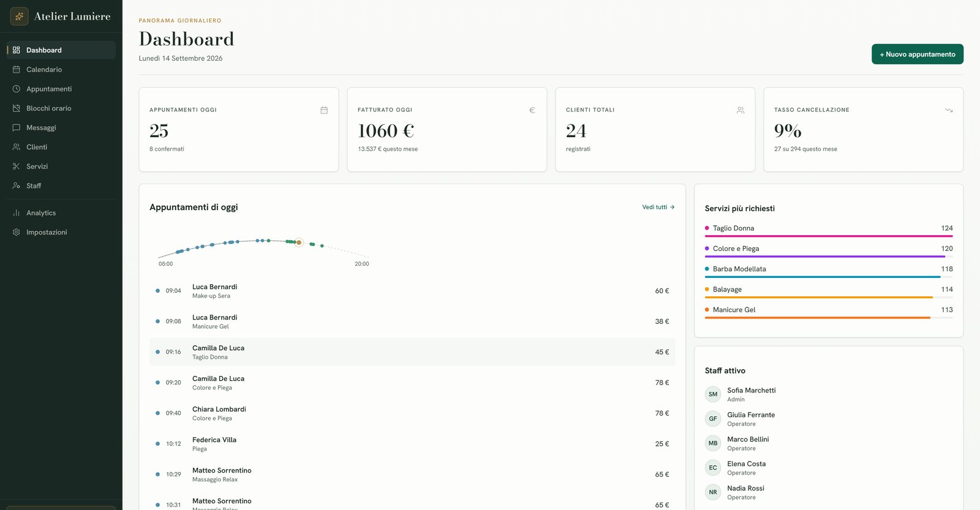Click the Appuntamenti clock icon
The height and width of the screenshot is (510, 980).
[x=17, y=89]
